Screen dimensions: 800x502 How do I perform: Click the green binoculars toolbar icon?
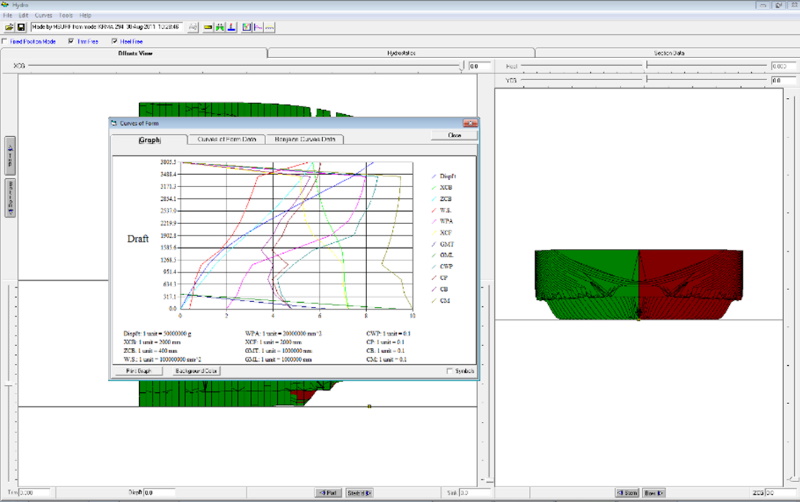(x=219, y=27)
